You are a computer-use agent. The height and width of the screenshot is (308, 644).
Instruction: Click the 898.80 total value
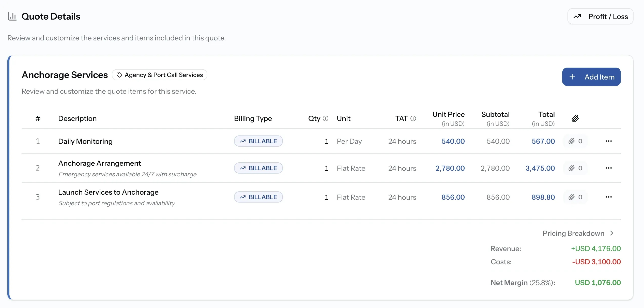[x=543, y=197]
